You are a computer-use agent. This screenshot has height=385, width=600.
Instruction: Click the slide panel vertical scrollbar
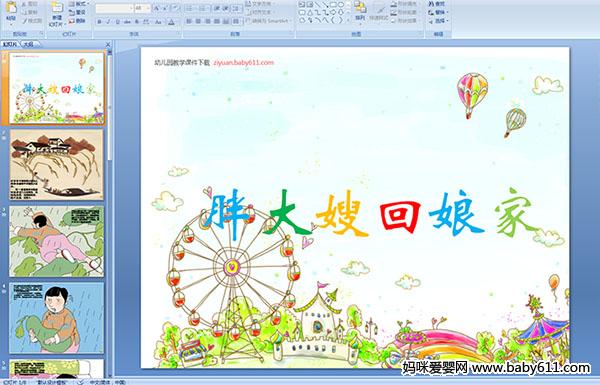tap(110, 210)
